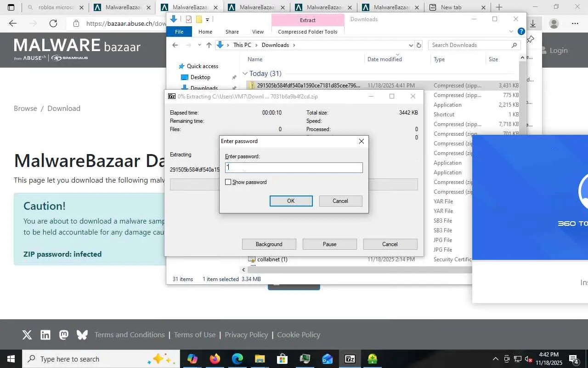Go up one folder level in File Explorer
Screen dimensions: 588x368
(x=209, y=45)
